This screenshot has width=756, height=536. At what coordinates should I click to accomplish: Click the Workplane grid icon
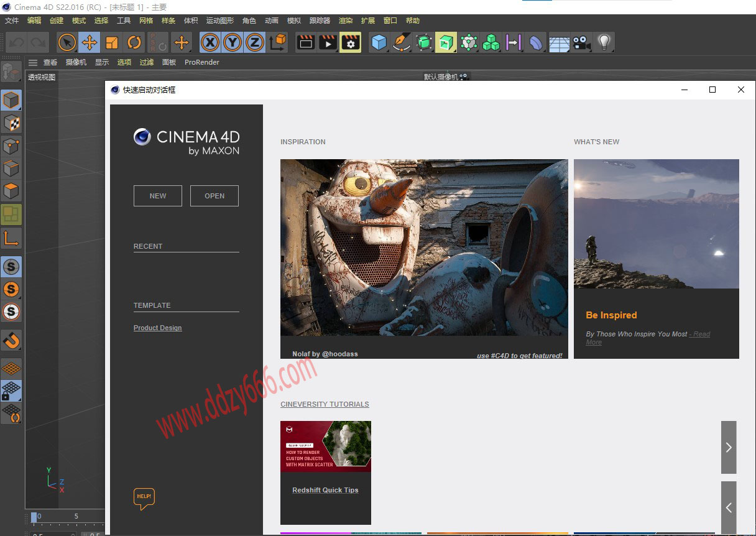[x=11, y=368]
